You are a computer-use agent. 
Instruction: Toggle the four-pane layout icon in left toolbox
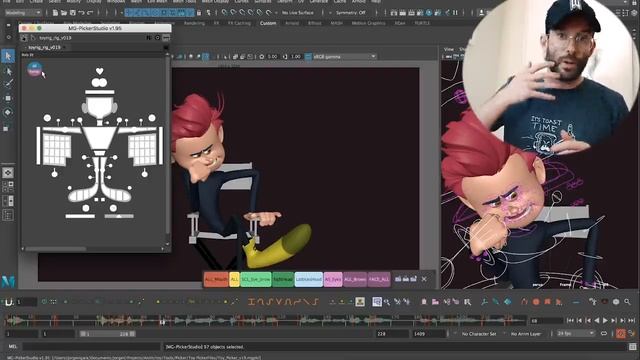(8, 187)
